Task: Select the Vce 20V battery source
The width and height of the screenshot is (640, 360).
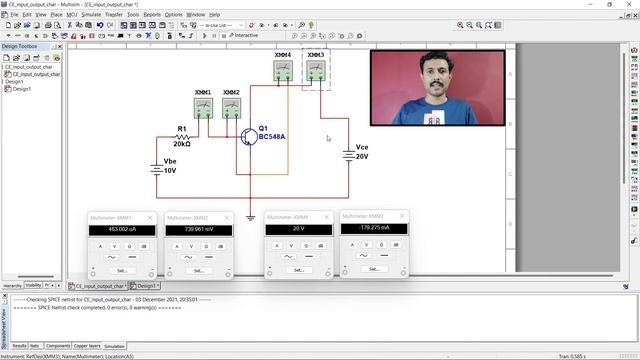Action: [349, 155]
